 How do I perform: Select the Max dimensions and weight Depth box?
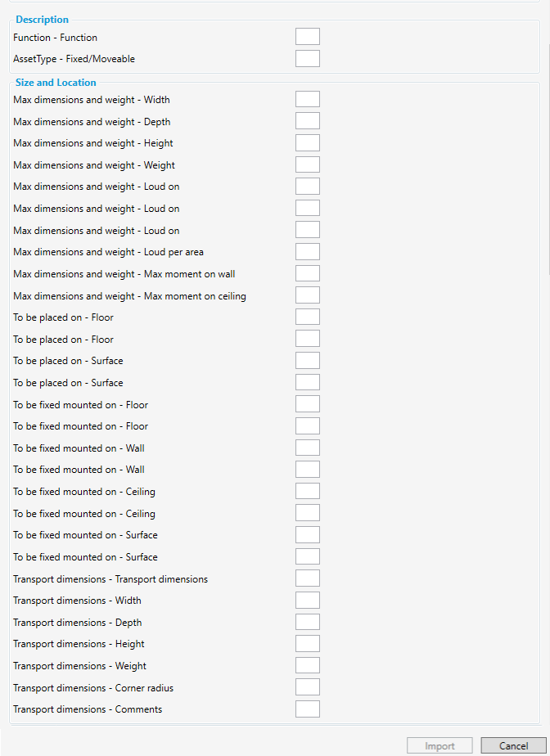click(x=308, y=122)
